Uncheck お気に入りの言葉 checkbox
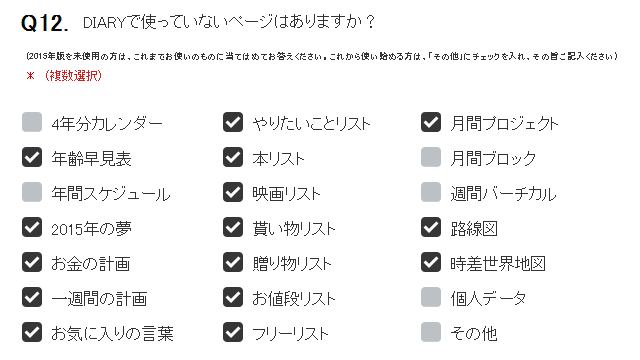This screenshot has height=360, width=640. point(32,332)
